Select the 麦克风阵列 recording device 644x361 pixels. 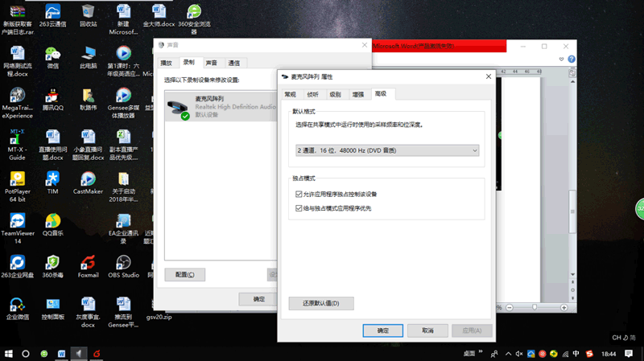pos(217,106)
